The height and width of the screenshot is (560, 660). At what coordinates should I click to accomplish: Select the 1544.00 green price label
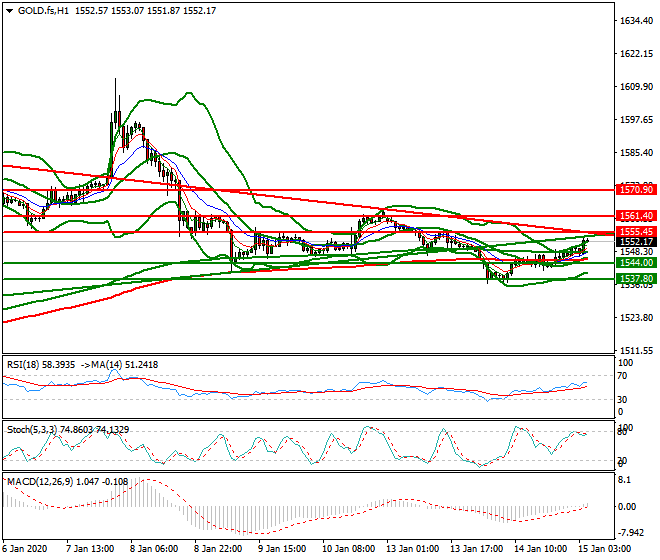[636, 263]
